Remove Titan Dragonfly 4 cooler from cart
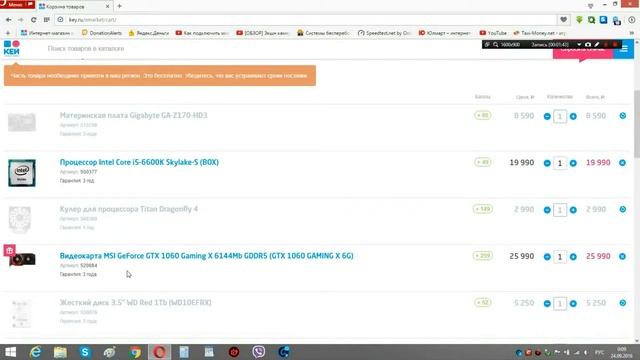 click(x=622, y=209)
